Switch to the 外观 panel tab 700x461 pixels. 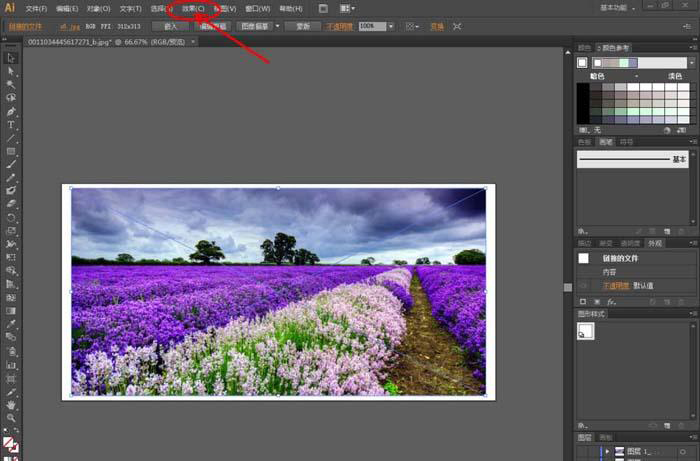pos(654,243)
